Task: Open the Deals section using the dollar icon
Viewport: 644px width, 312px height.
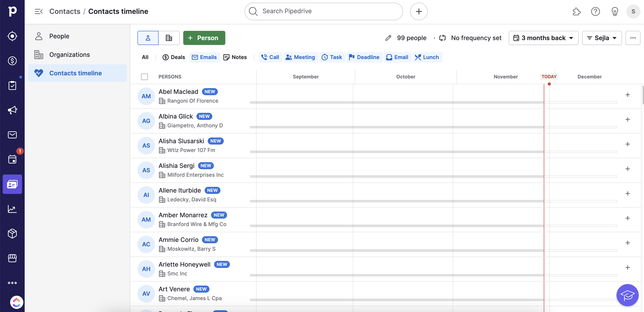Action: (12, 61)
